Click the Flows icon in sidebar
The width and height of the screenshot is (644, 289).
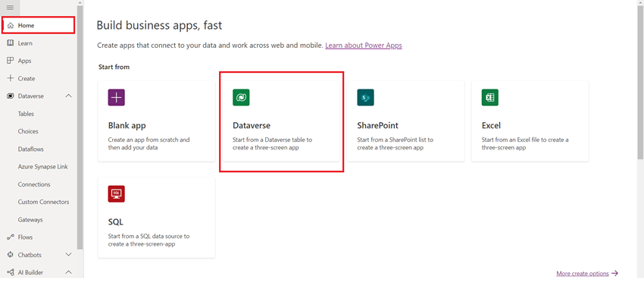(x=11, y=237)
